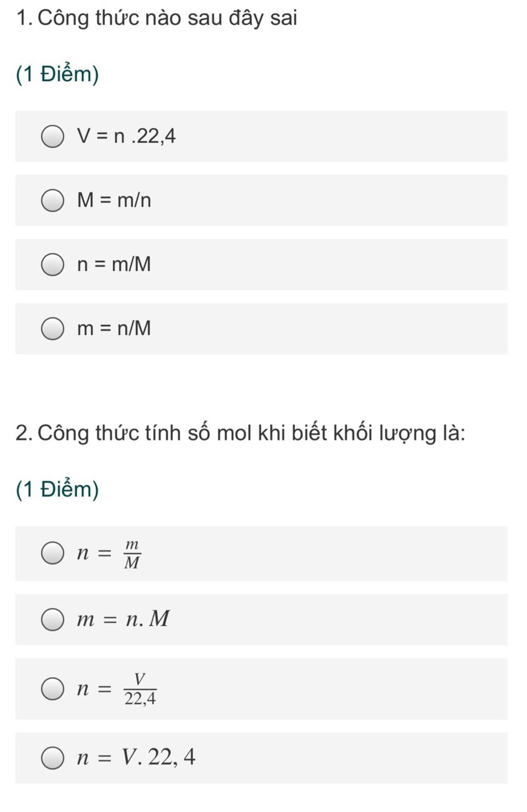Tick the radio for n = V over 22,4
The image size is (527, 812).
coord(52,689)
